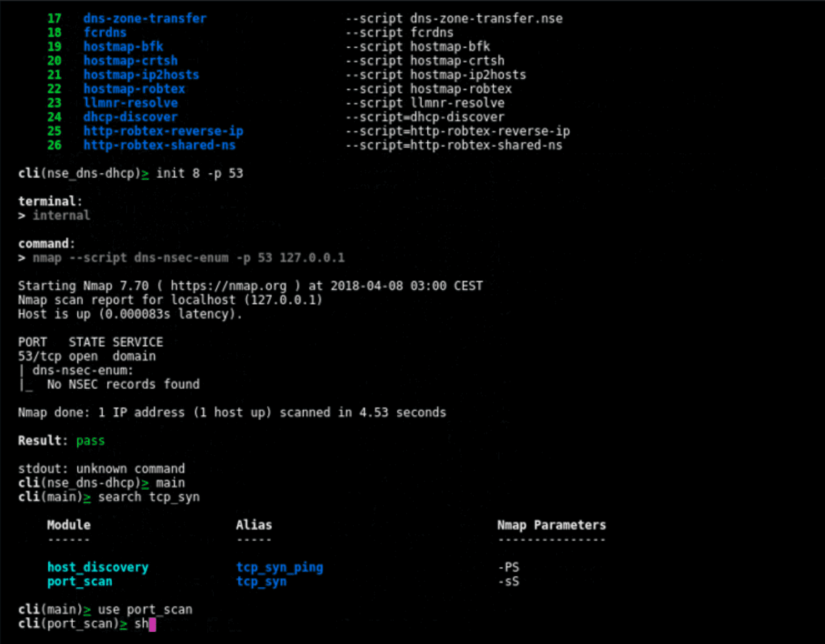Image resolution: width=825 pixels, height=644 pixels.
Task: Click '--script=http-robtex-reverse-ip' parameter text
Action: tap(458, 131)
